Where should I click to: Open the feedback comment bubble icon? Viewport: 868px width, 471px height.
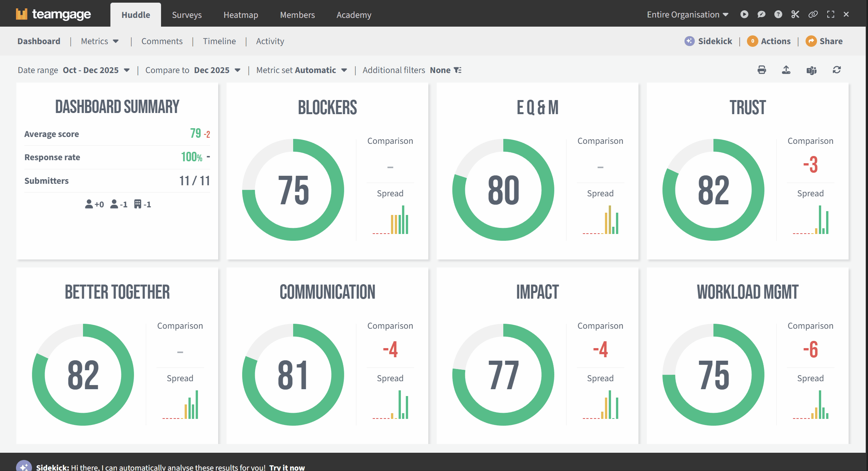pos(761,14)
